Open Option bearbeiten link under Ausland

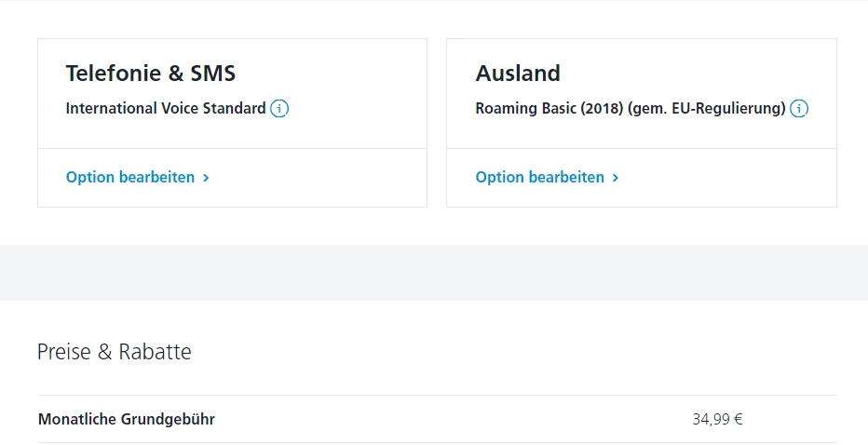click(540, 177)
